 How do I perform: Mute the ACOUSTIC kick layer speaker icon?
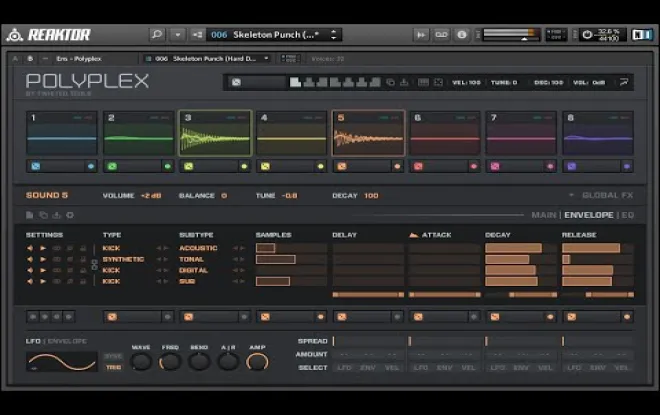30,248
